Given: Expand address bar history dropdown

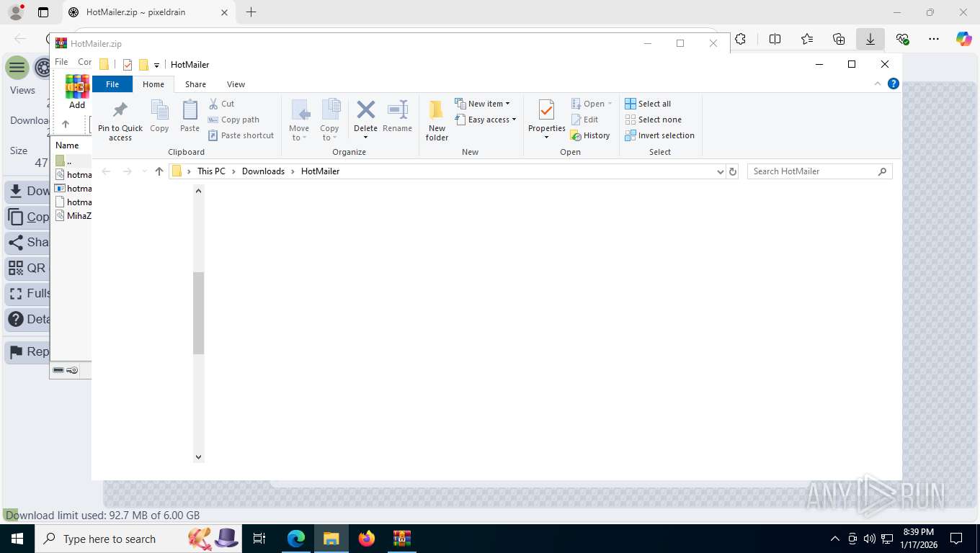Looking at the screenshot, I should click(x=720, y=171).
